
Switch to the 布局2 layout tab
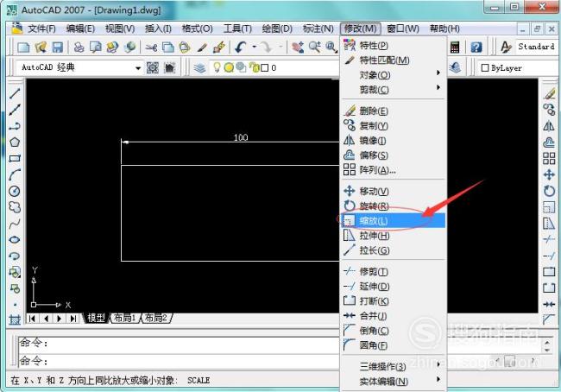[156, 318]
